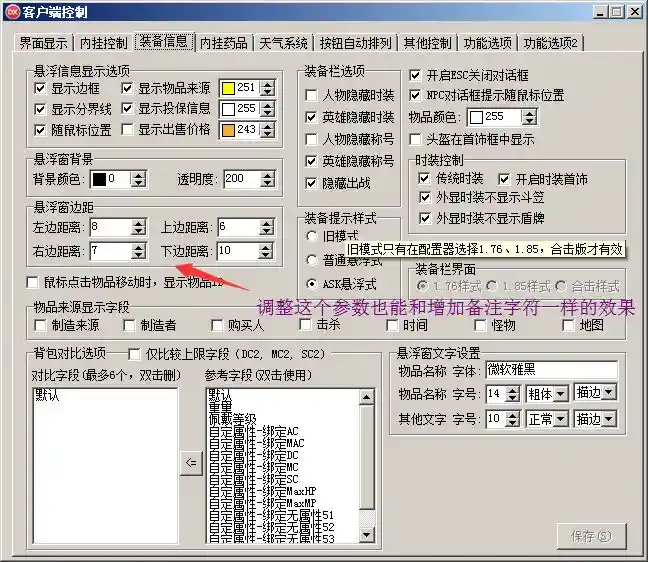Enable 头盔在首饰框中显示 checkbox
The width and height of the screenshot is (648, 562).
coord(415,139)
